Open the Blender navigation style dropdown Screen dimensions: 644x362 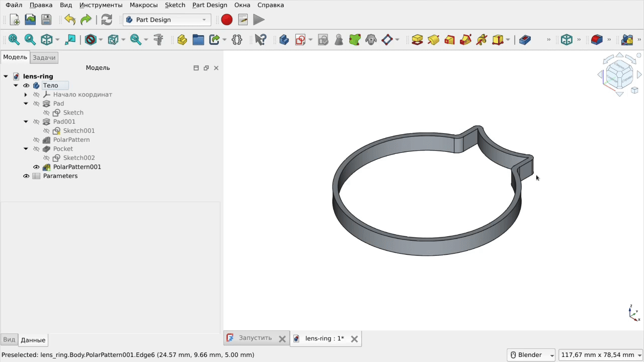(531, 355)
